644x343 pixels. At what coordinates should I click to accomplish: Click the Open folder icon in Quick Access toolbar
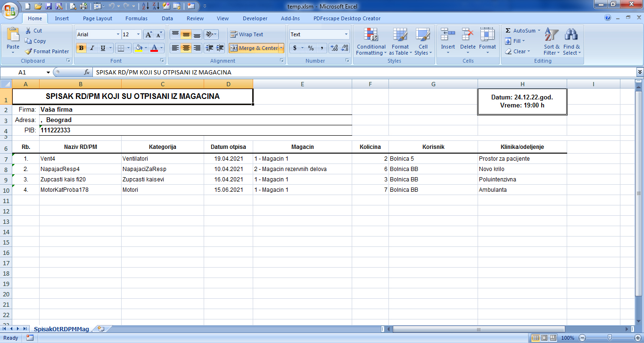[38, 6]
